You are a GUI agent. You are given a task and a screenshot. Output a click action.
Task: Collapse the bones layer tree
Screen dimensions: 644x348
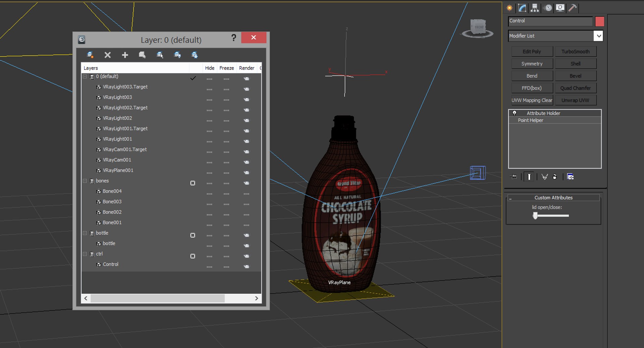tap(85, 181)
